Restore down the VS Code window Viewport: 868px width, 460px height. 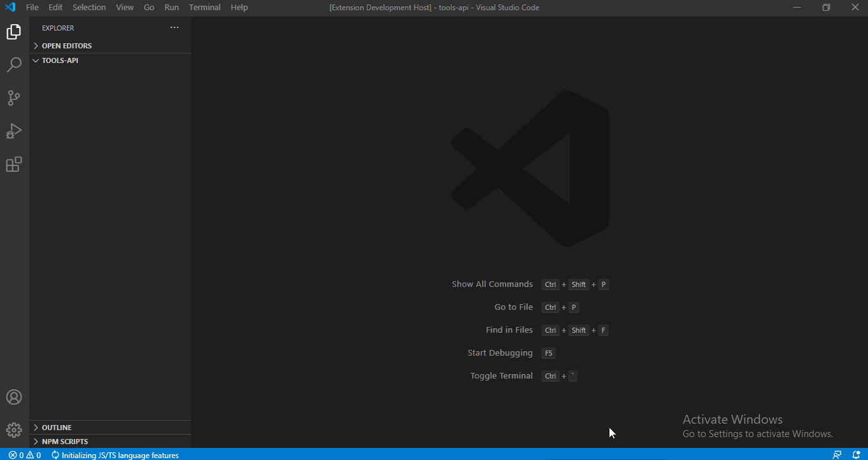pos(826,8)
